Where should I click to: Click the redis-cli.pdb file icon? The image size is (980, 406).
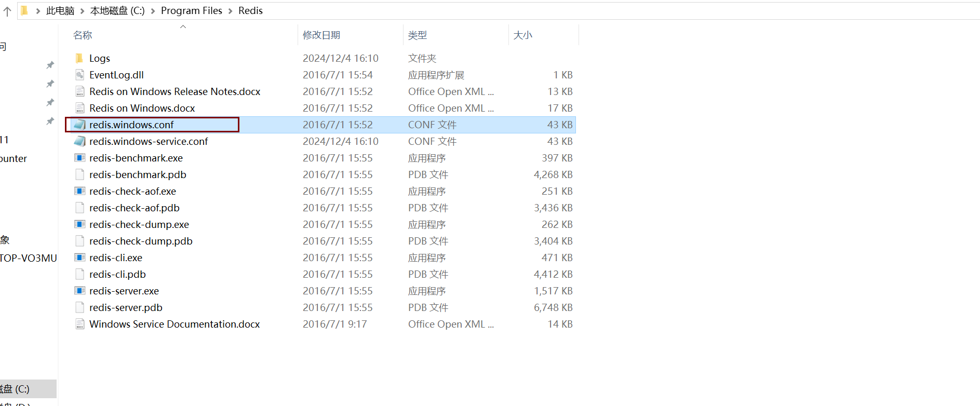tap(79, 274)
